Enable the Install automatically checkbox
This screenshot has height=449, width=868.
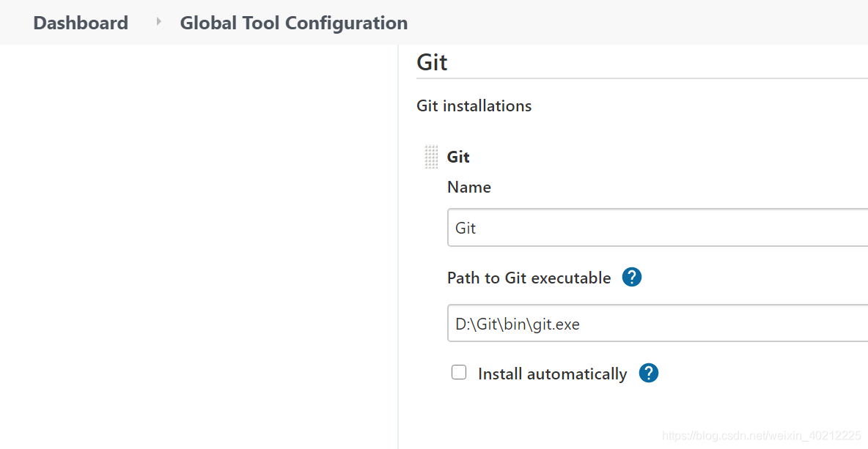point(459,373)
